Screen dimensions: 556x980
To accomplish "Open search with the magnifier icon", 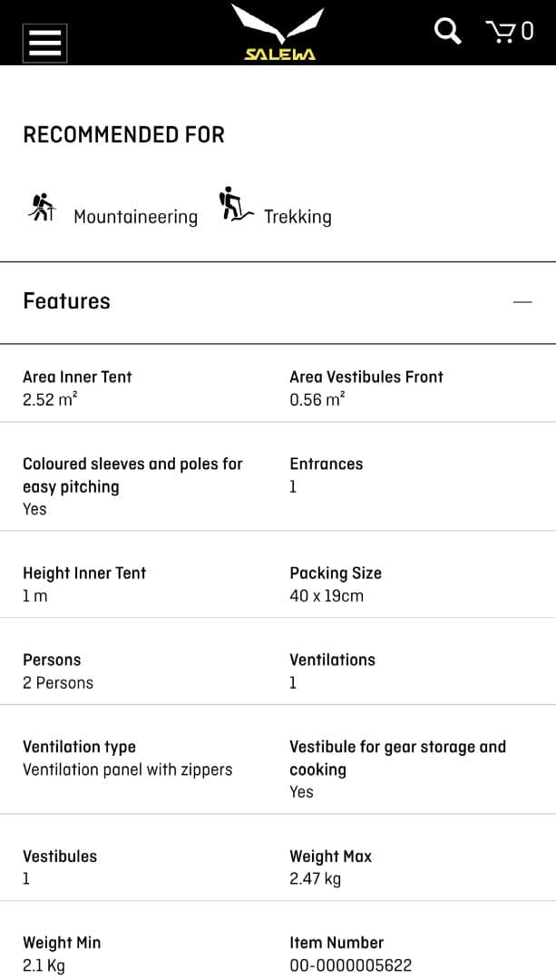I will (x=447, y=31).
